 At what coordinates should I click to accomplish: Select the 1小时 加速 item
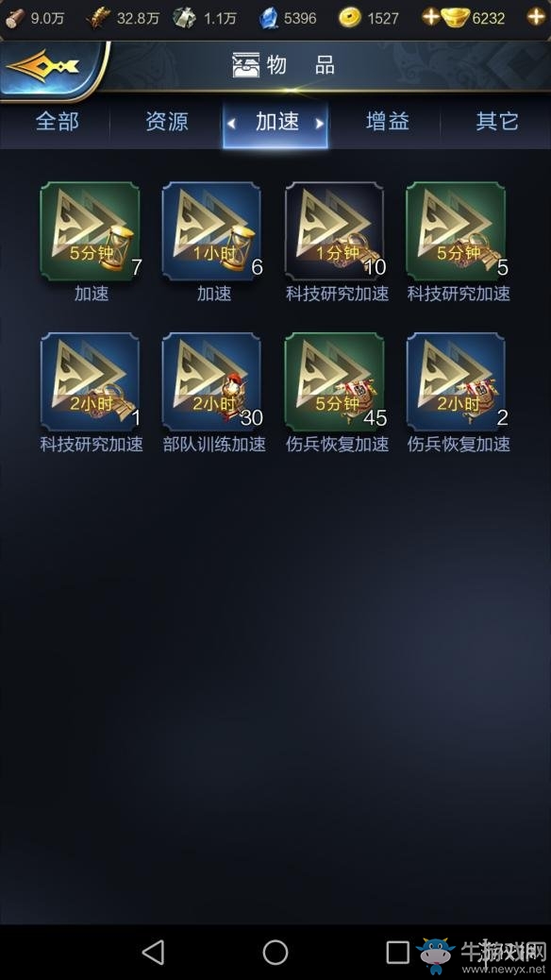[212, 232]
